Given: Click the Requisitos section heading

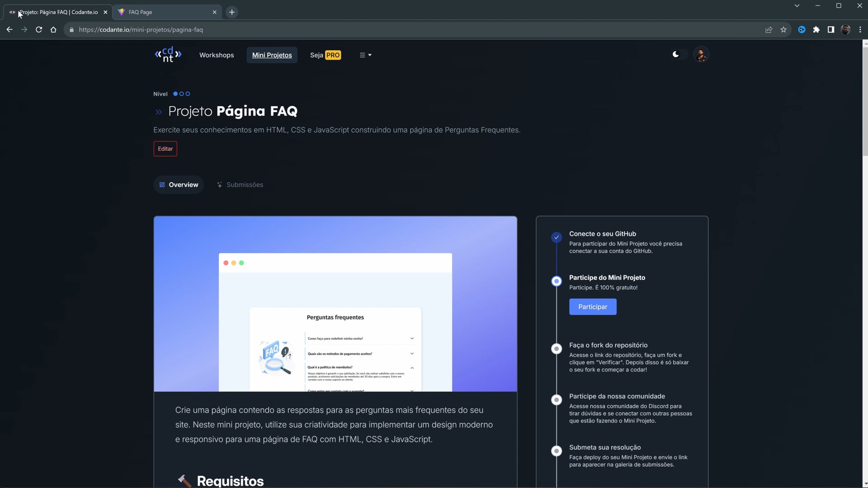Looking at the screenshot, I should (x=230, y=481).
